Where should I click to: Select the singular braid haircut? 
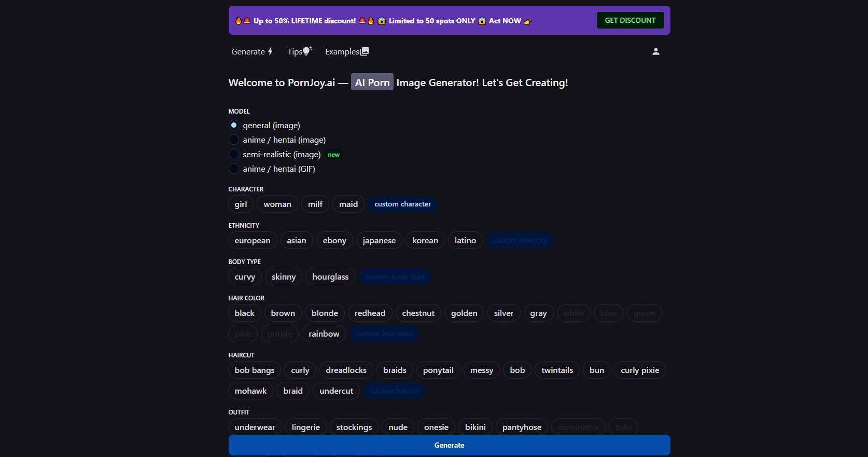click(293, 391)
